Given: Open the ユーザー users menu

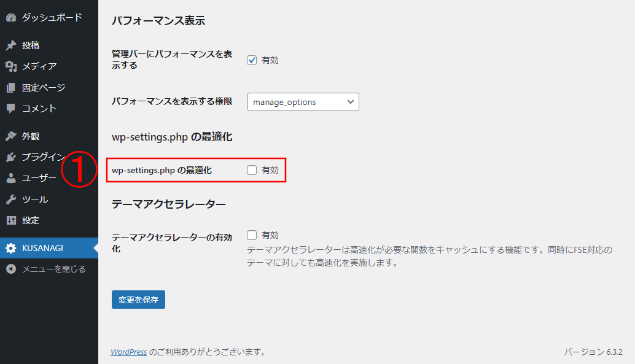Looking at the screenshot, I should [39, 179].
